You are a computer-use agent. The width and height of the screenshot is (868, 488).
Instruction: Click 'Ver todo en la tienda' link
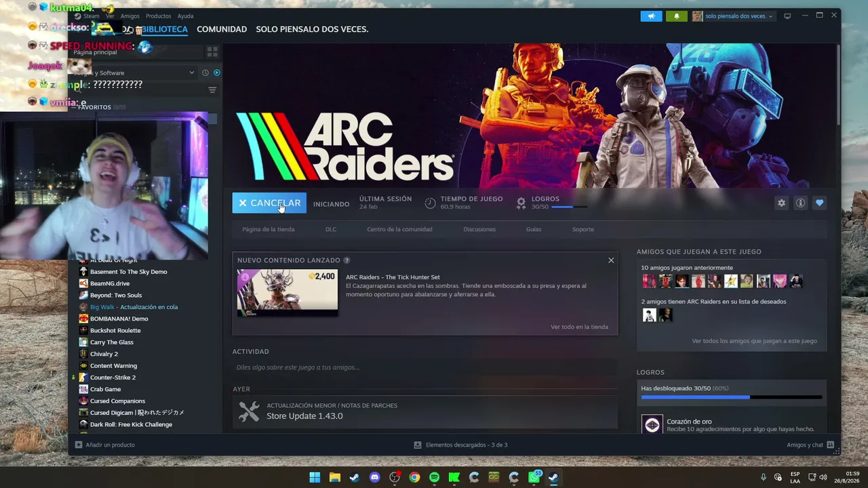(x=579, y=327)
